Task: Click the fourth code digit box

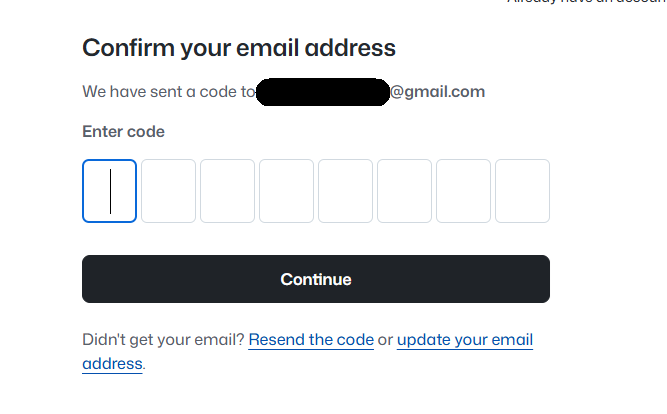Action: (x=286, y=191)
